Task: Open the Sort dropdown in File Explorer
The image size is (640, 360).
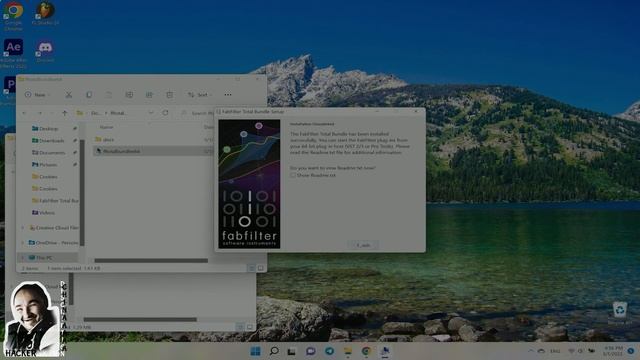Action: pos(200,95)
